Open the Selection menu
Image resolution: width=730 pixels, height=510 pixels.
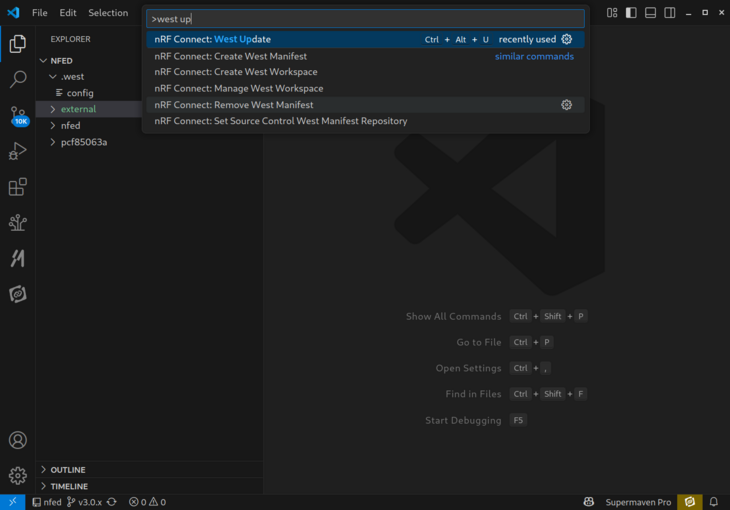108,13
